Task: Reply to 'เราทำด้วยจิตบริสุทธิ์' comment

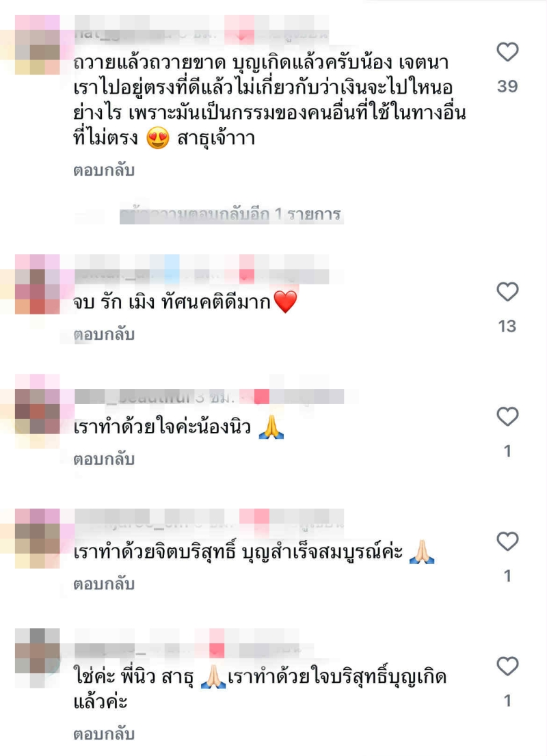Action: click(x=104, y=584)
